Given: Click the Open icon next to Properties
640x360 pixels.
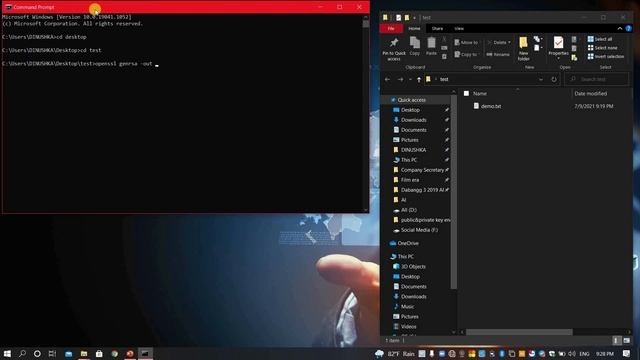Looking at the screenshot, I should pyautogui.click(x=574, y=40).
